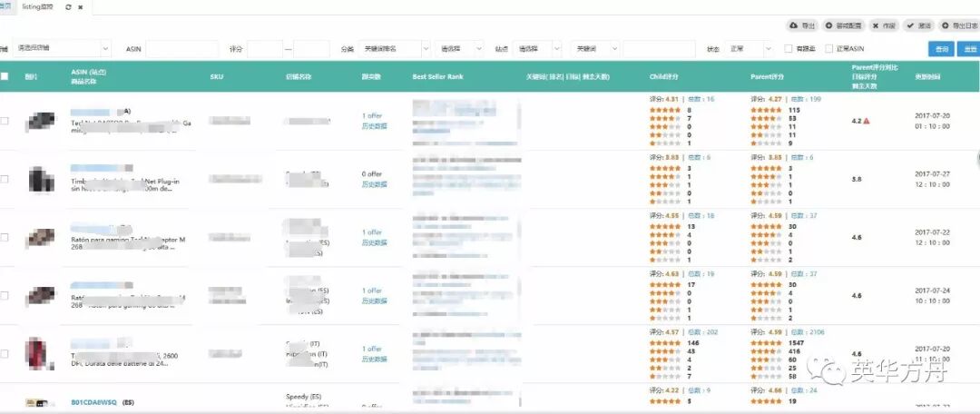This screenshot has height=414, width=980.
Task: Toggle the 正常ASIN filter checkbox
Action: 828,48
